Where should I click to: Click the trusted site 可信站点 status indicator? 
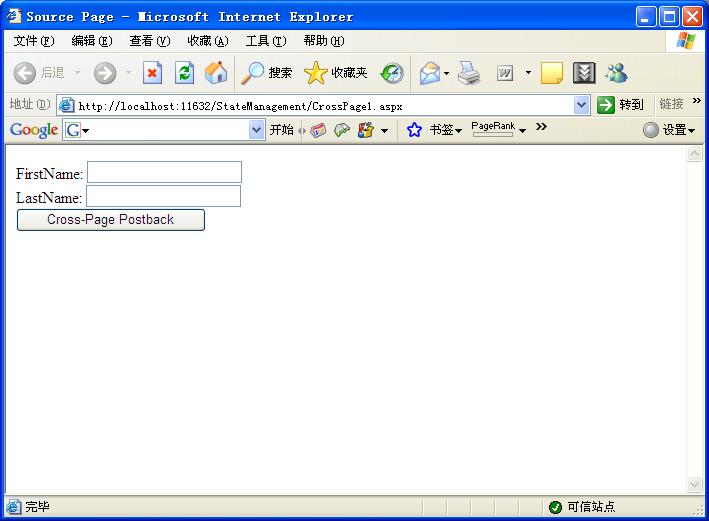[x=581, y=507]
